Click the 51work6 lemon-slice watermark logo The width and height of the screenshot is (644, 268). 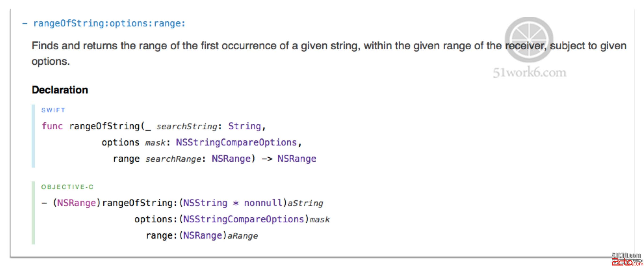[529, 40]
